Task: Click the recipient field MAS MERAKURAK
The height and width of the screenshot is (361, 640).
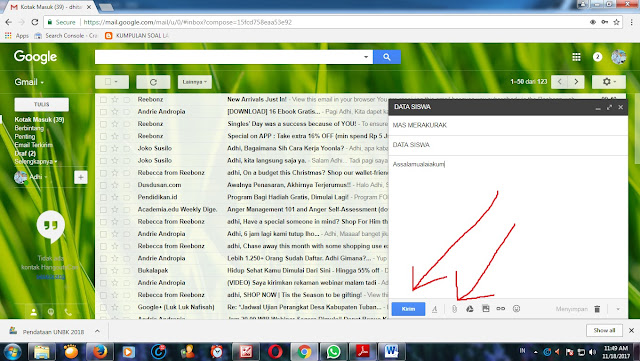Action: click(x=508, y=125)
